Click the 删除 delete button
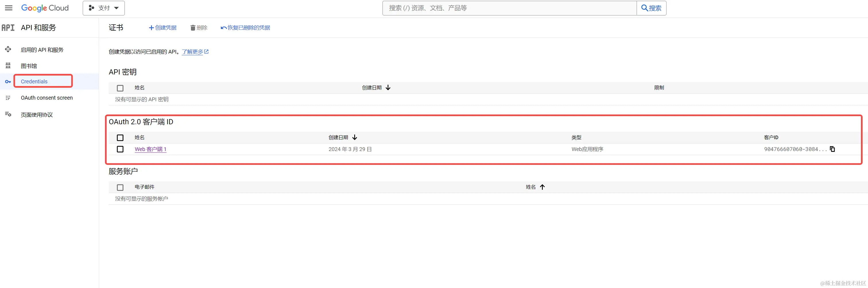This screenshot has width=868, height=288. click(x=199, y=28)
